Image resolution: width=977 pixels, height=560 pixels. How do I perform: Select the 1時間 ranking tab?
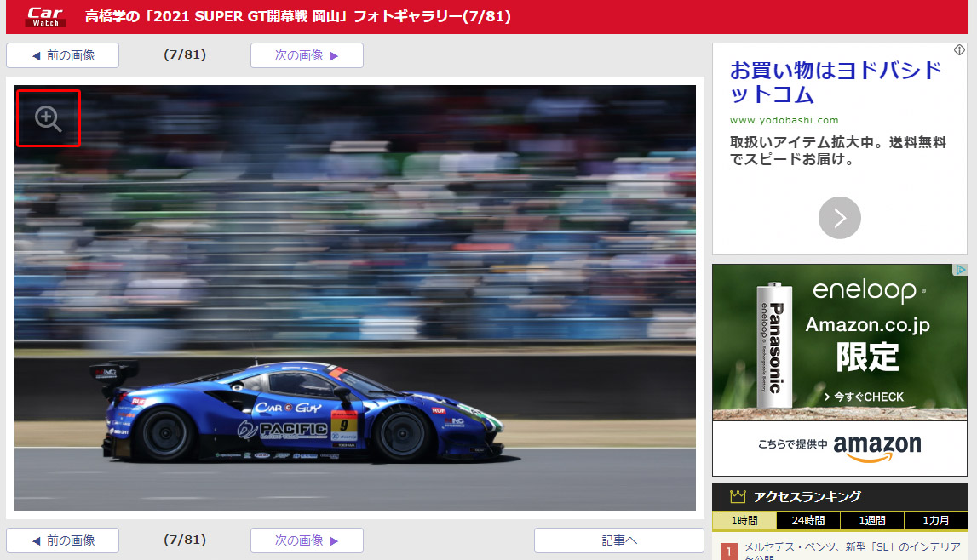coord(744,520)
